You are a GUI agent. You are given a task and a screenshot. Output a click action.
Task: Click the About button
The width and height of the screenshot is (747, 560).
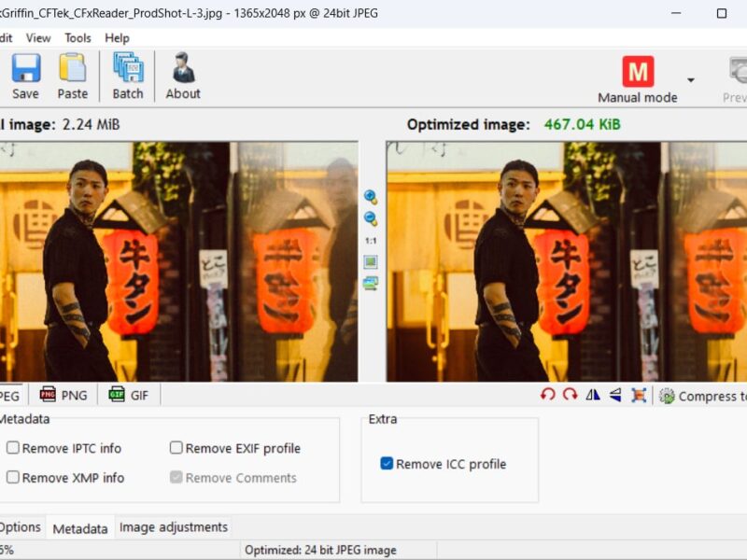(182, 75)
